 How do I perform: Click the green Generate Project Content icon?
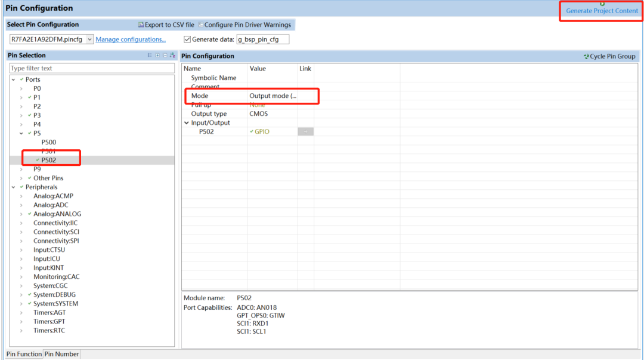(602, 4)
